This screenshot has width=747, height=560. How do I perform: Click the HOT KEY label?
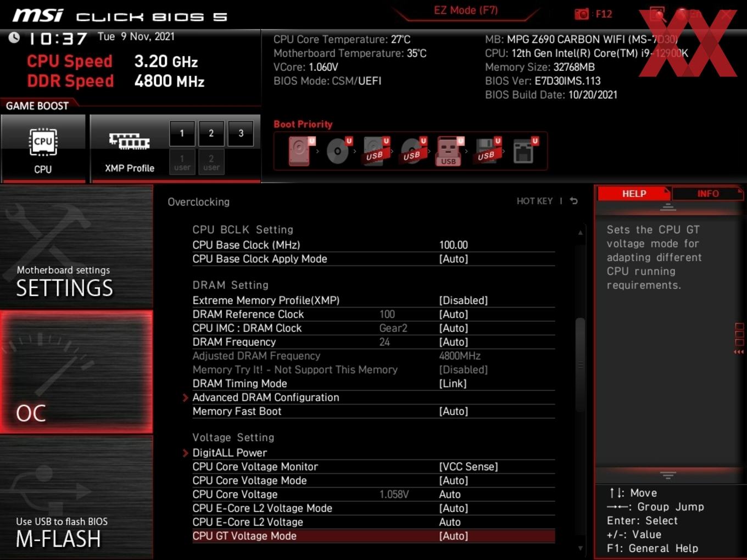pyautogui.click(x=534, y=201)
